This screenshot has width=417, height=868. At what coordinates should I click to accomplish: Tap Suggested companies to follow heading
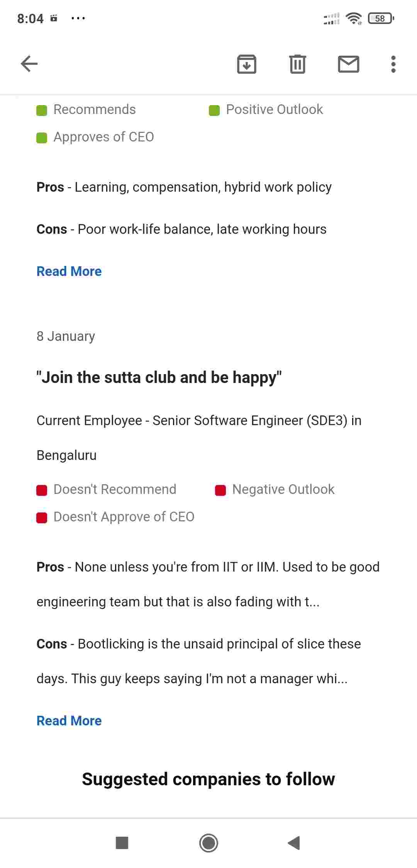click(x=208, y=779)
